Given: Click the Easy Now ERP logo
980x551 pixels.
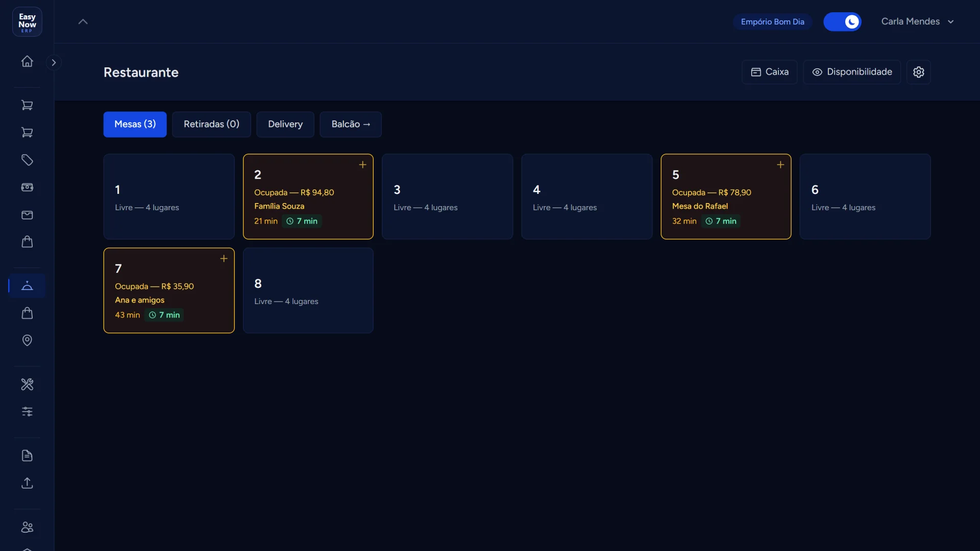Looking at the screenshot, I should [x=27, y=22].
